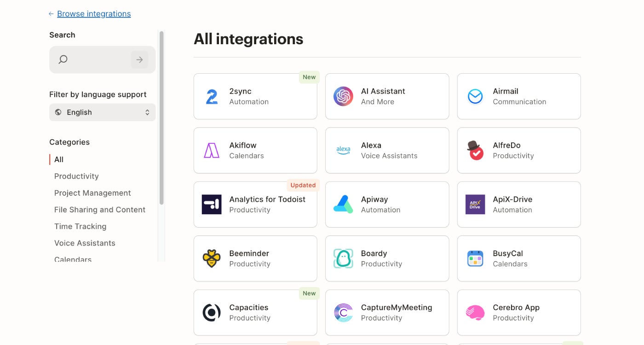Image resolution: width=644 pixels, height=345 pixels.
Task: Click the Akiflow purple logo icon
Action: tap(212, 151)
